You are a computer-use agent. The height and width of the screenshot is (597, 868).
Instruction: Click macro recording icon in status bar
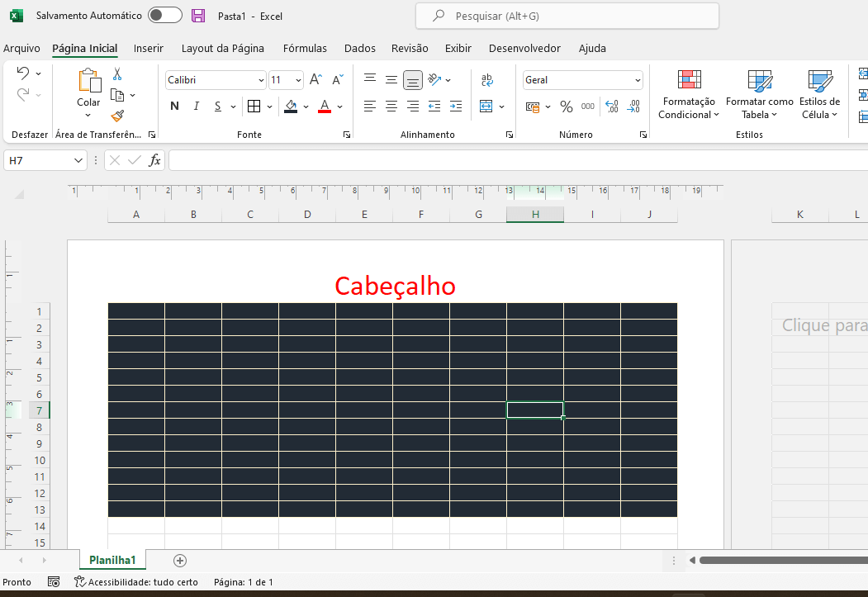coord(54,582)
